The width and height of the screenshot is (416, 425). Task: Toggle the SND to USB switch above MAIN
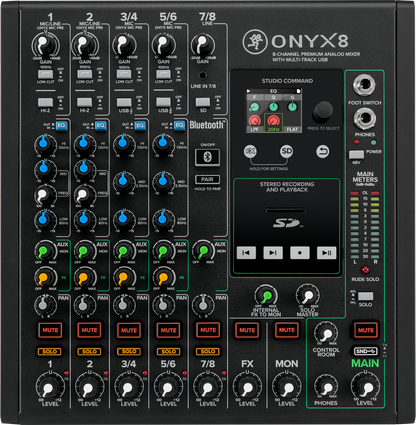click(366, 351)
